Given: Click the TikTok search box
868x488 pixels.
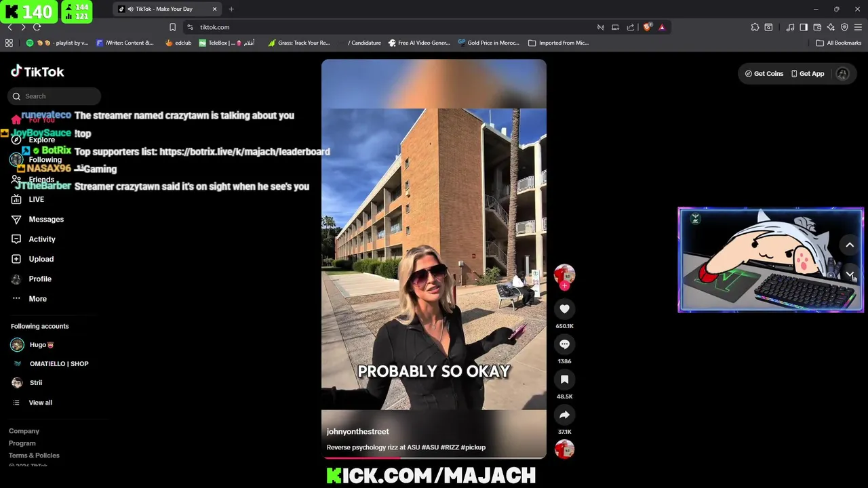Looking at the screenshot, I should pos(54,96).
